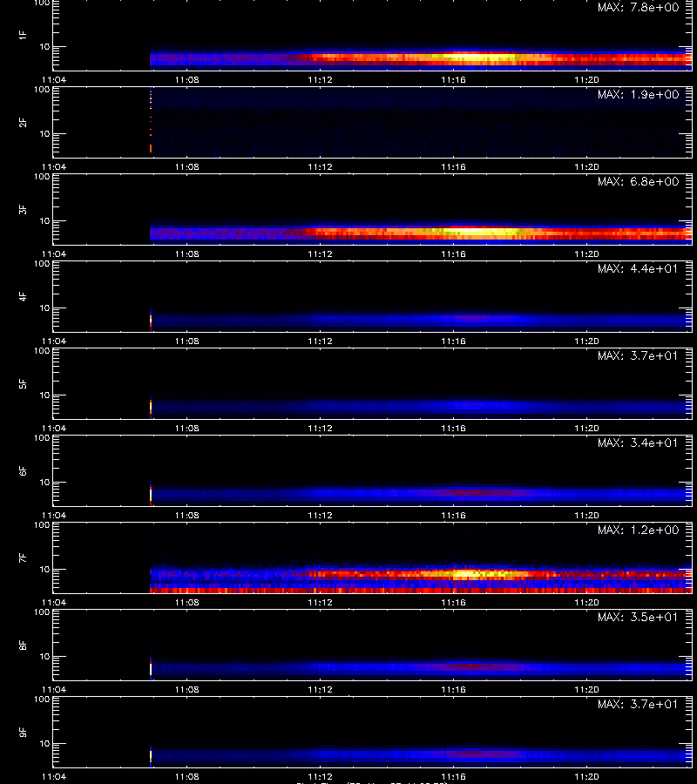Click the MAX: 3.4e+01 label in panel 6F
The height and width of the screenshot is (784, 697).
[638, 443]
